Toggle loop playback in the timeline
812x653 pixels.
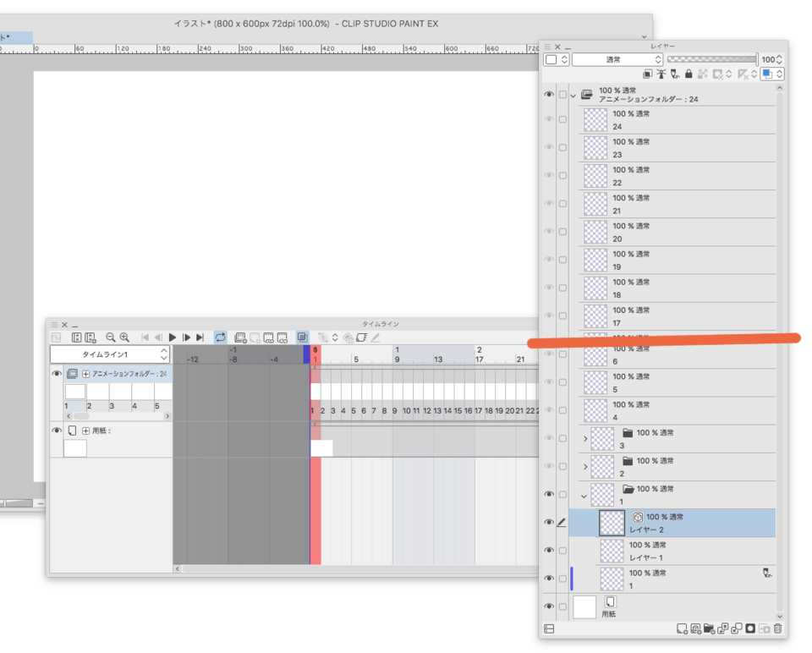click(221, 337)
